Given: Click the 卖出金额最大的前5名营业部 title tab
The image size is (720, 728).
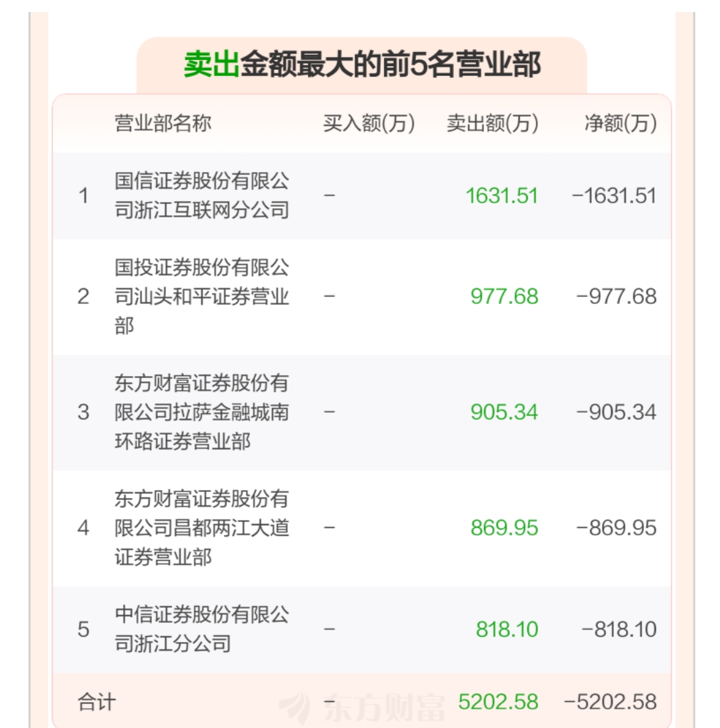Looking at the screenshot, I should (361, 65).
